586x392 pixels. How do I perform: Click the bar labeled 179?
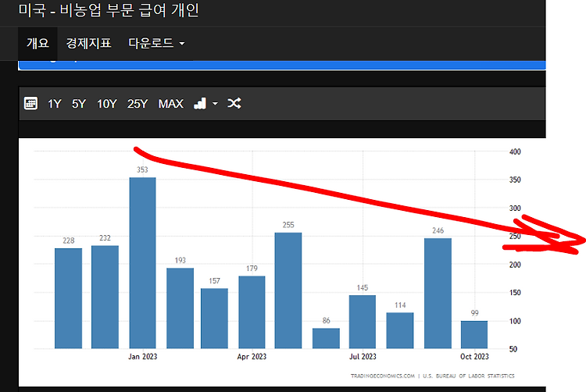coord(252,312)
